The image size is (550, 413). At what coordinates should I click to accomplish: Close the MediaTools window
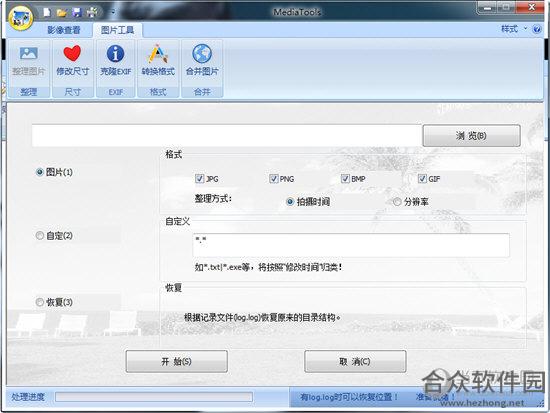point(531,7)
